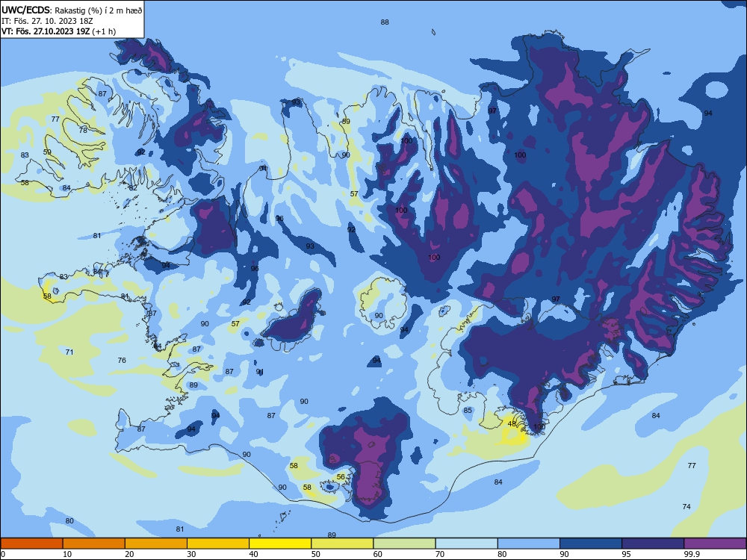Choose the 30–40 legend color block
Viewport: 747px width, 560px height.
coord(218,544)
